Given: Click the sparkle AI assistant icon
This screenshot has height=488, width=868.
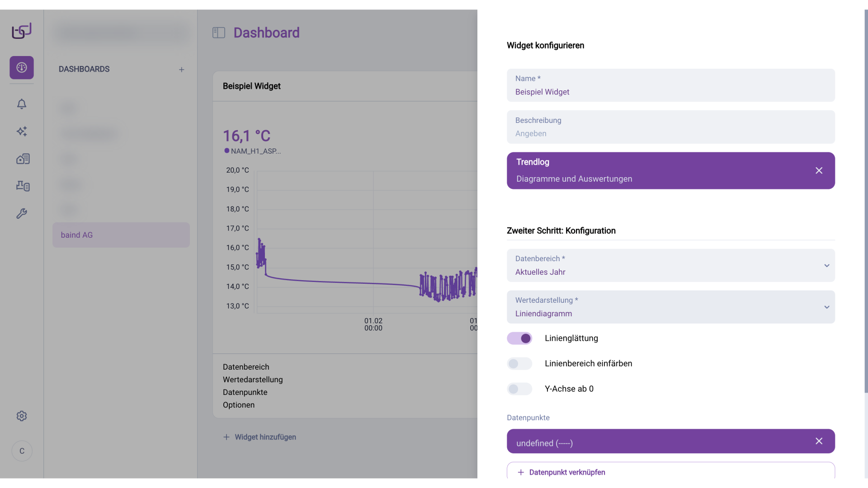Looking at the screenshot, I should click(22, 131).
